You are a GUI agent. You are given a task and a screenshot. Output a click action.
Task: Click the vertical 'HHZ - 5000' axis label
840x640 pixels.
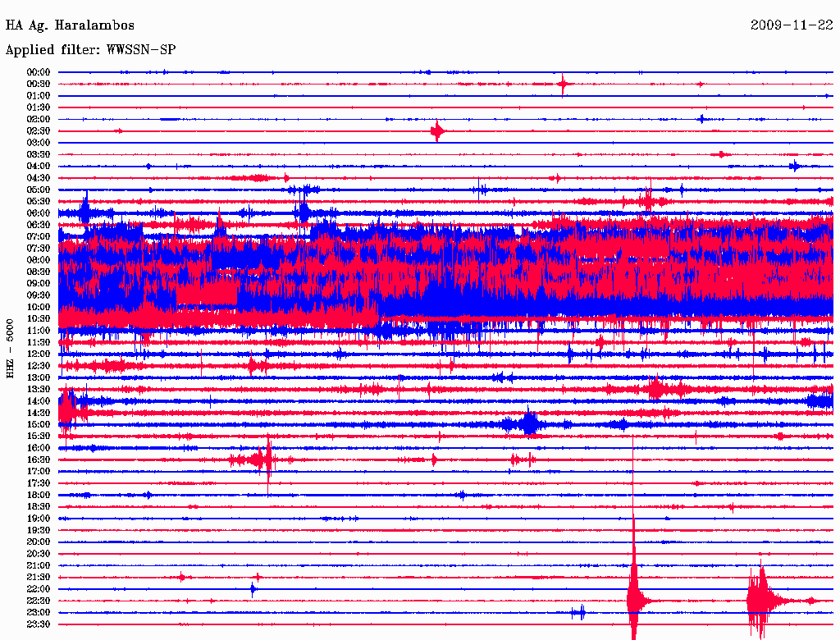[x=10, y=349]
